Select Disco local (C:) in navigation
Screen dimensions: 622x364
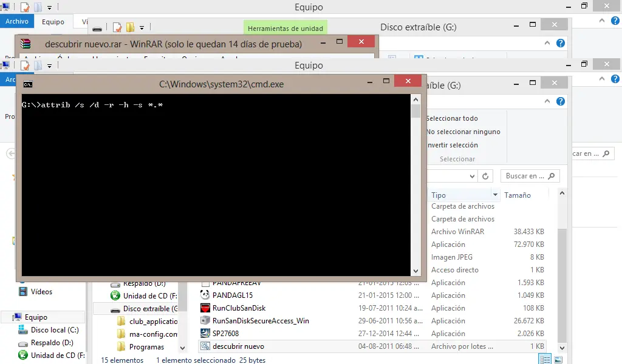(55, 329)
